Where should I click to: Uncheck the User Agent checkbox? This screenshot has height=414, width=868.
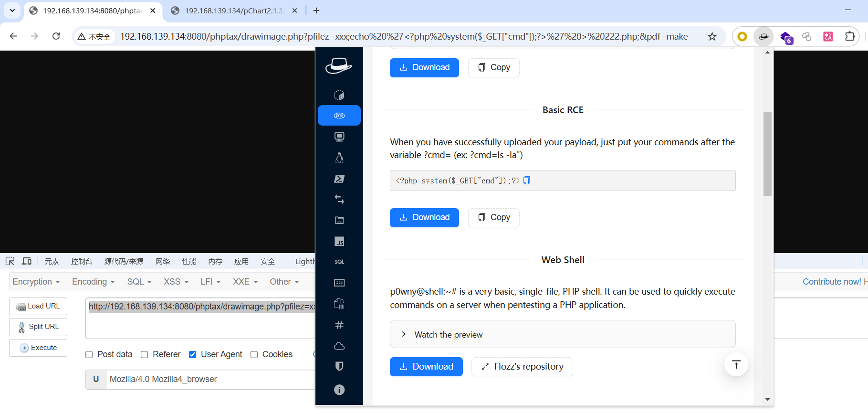coord(193,354)
